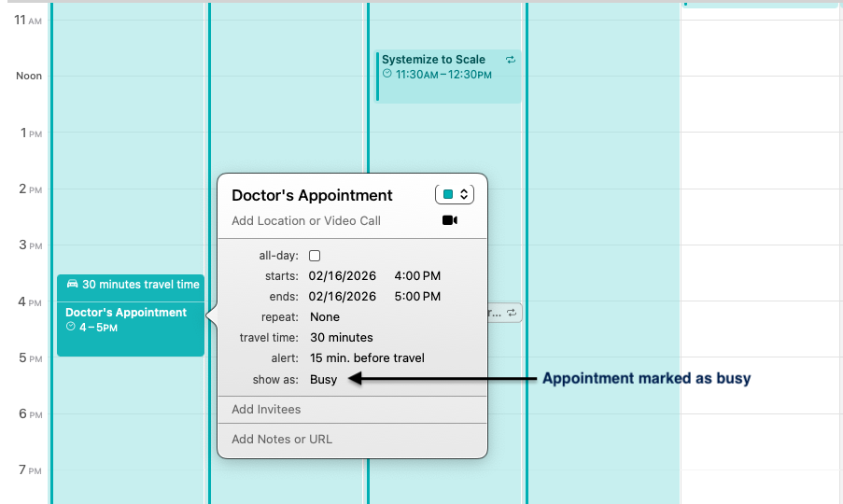Screen dimensions: 843x504
Task: Click the video call camera icon
Action: 450,221
